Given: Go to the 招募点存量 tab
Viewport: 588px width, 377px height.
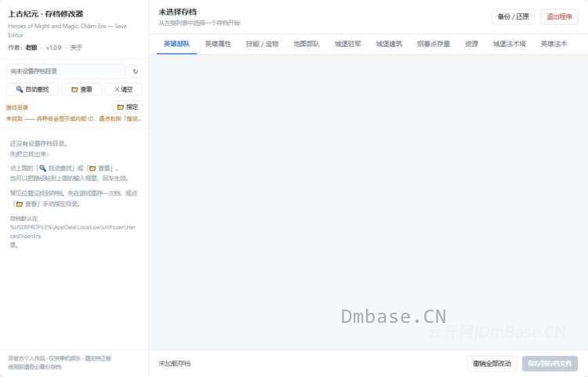Looking at the screenshot, I should click(434, 44).
